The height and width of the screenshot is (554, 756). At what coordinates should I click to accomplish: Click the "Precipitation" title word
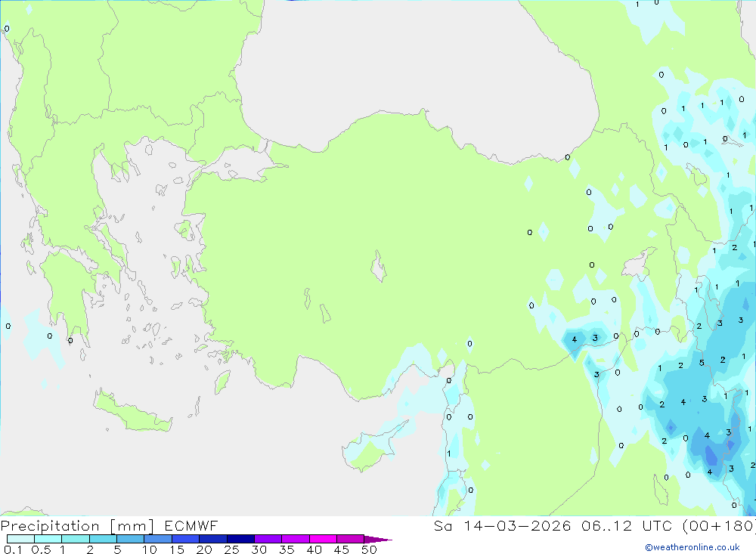coord(50,526)
